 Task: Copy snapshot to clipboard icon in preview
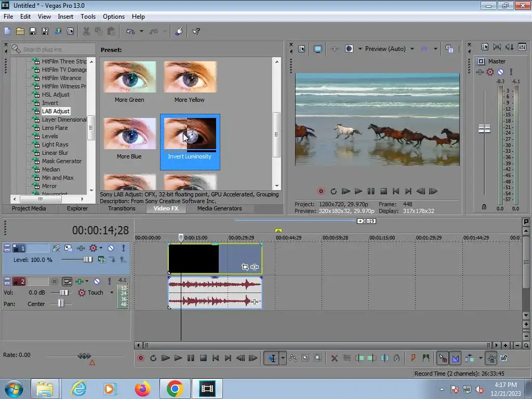pyautogui.click(x=449, y=49)
